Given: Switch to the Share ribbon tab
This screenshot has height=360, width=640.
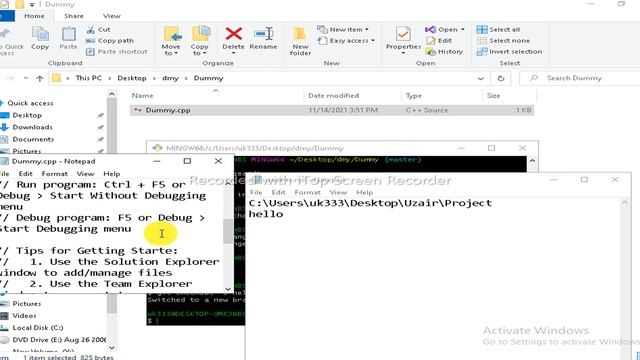Looking at the screenshot, I should 74,16.
